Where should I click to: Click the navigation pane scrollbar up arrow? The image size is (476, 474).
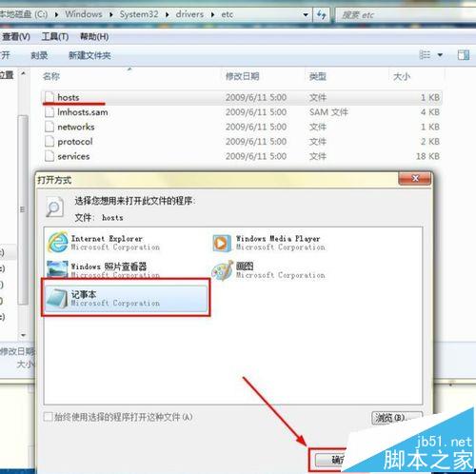[x=23, y=73]
